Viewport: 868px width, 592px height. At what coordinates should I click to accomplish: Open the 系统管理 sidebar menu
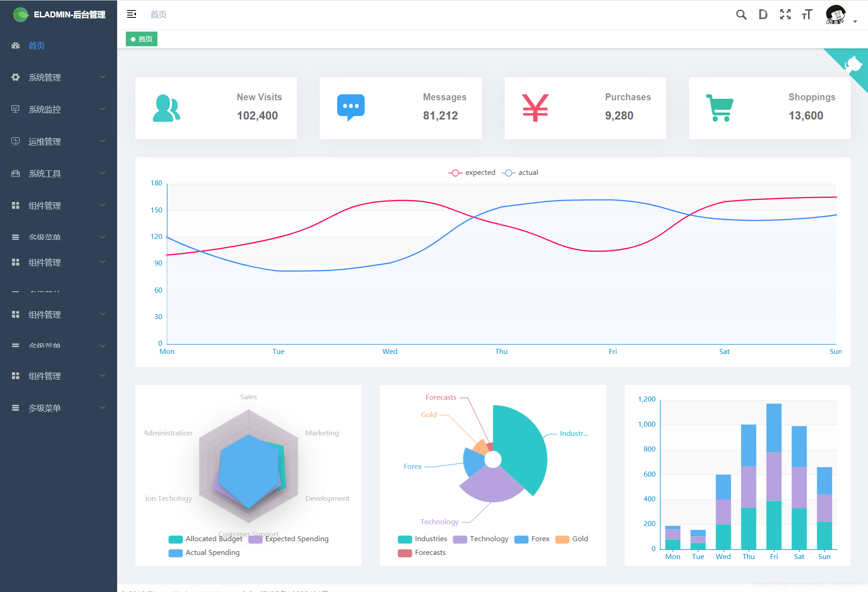59,77
